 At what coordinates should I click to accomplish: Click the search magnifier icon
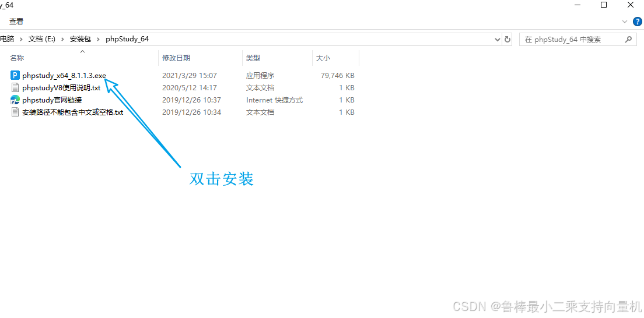[x=628, y=40]
